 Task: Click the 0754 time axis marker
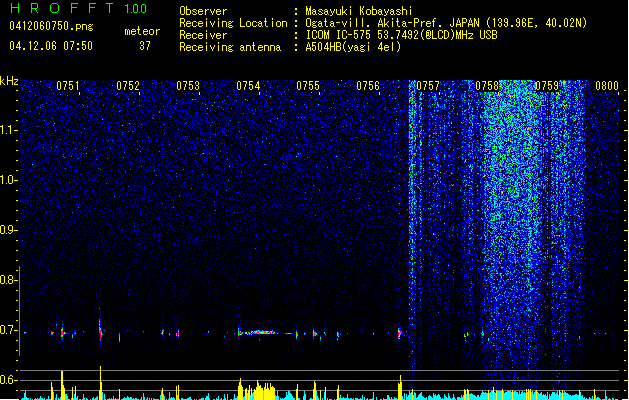click(x=248, y=86)
